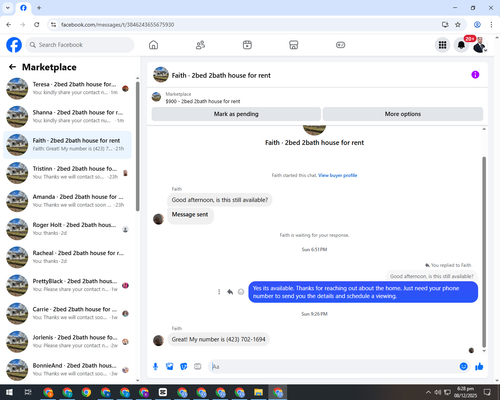The image size is (500, 400).
Task: Open the Gaming icon in top navigation
Action: click(340, 45)
